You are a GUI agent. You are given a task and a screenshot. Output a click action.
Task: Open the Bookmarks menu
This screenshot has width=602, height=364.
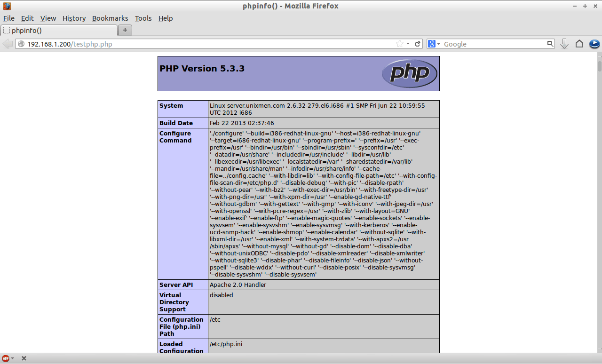coord(110,18)
